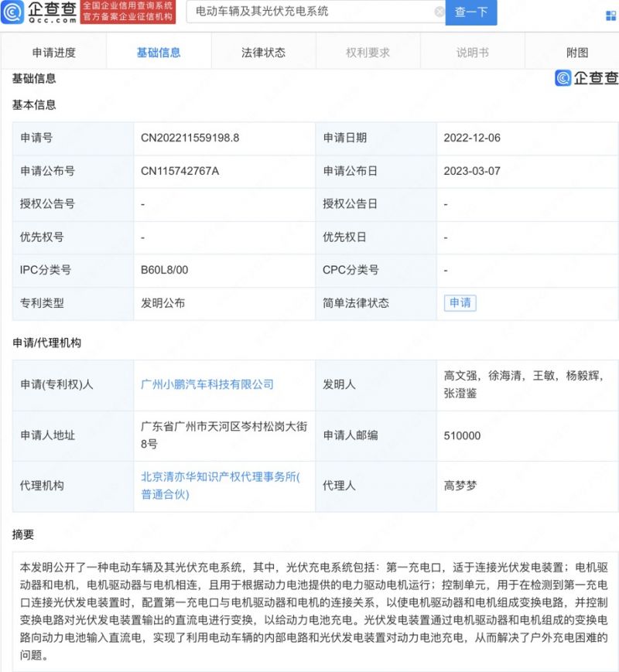Click the 代理机构 label cell

(x=74, y=486)
